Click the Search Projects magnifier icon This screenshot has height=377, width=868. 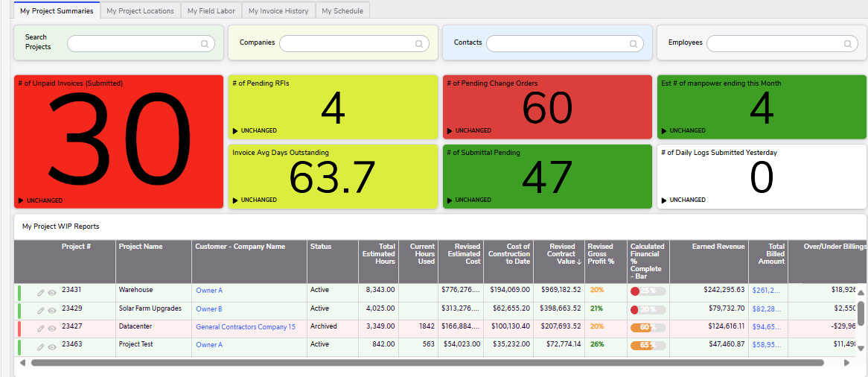204,45
